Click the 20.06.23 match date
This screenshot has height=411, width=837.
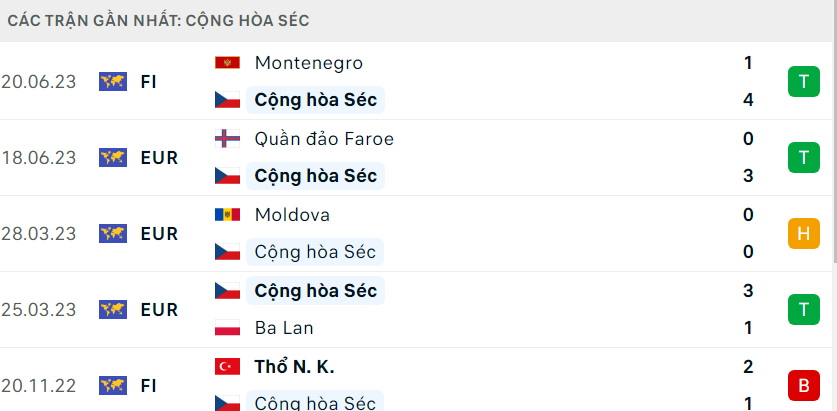click(x=38, y=82)
